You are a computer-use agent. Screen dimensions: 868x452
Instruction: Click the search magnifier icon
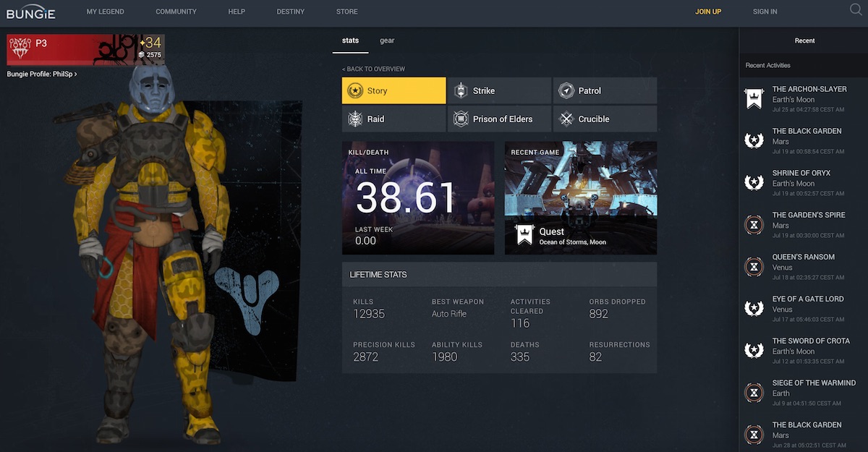click(x=856, y=10)
